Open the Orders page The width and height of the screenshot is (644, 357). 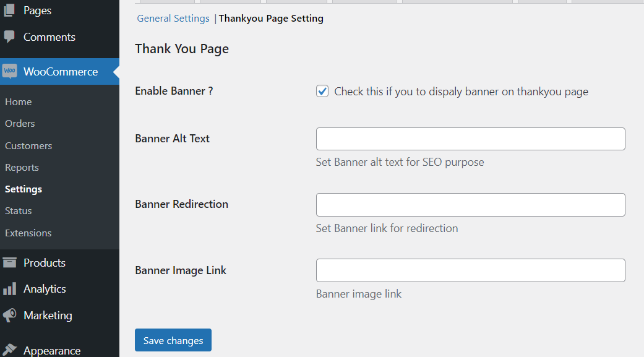click(19, 123)
